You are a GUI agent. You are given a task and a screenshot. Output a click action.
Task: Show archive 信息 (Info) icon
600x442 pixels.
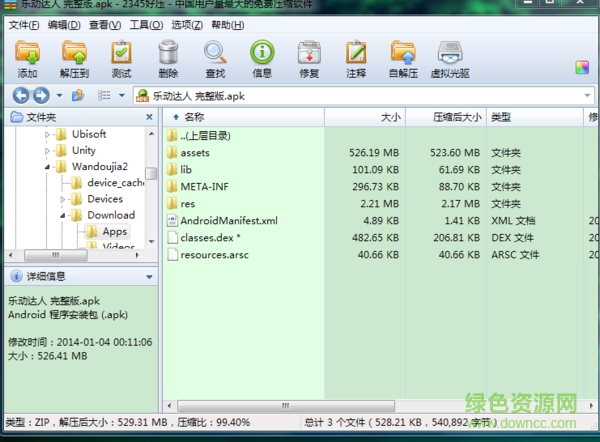tap(262, 57)
